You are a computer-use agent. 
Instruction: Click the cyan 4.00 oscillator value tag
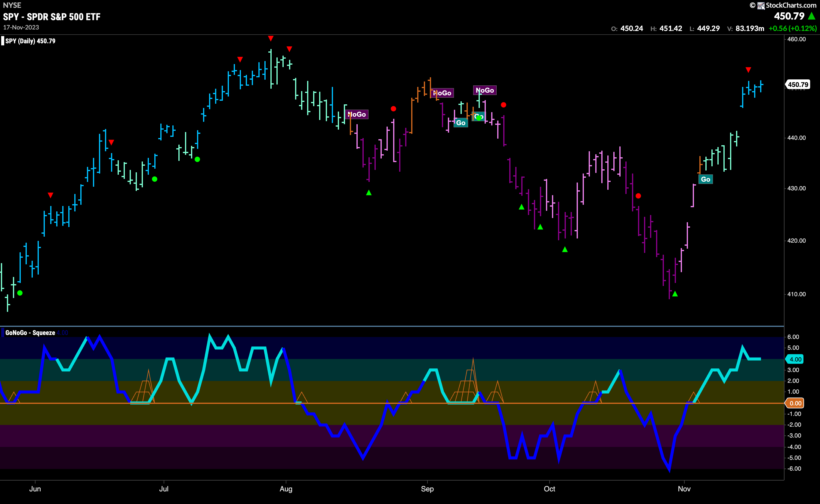pyautogui.click(x=795, y=359)
